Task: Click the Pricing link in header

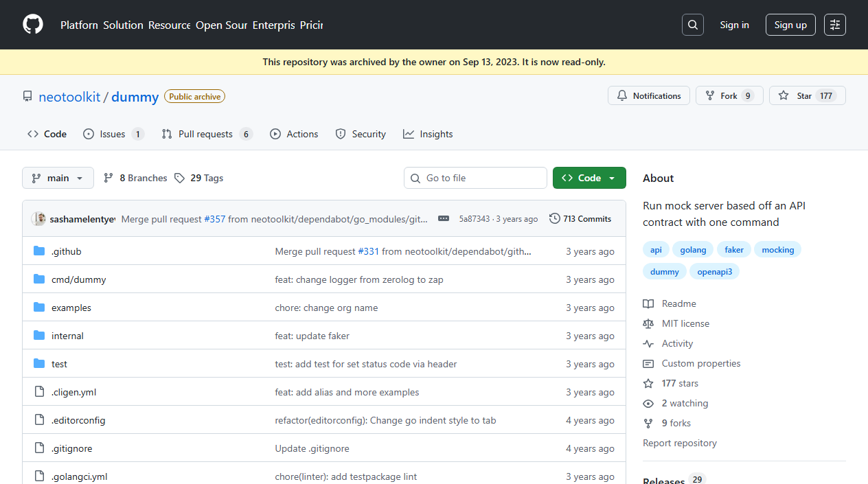Action: click(311, 25)
